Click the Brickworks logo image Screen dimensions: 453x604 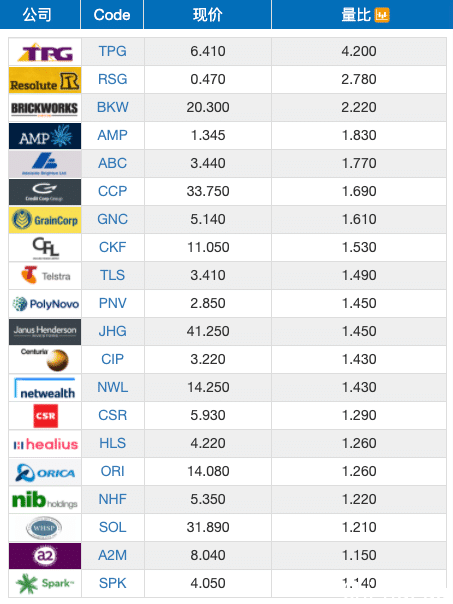pos(45,108)
